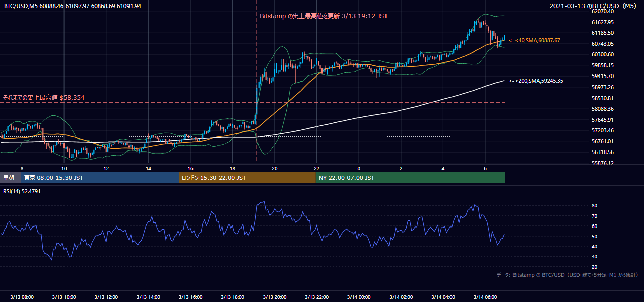Click the blue '東京 08:00-15:30 JST' session bar

point(100,178)
